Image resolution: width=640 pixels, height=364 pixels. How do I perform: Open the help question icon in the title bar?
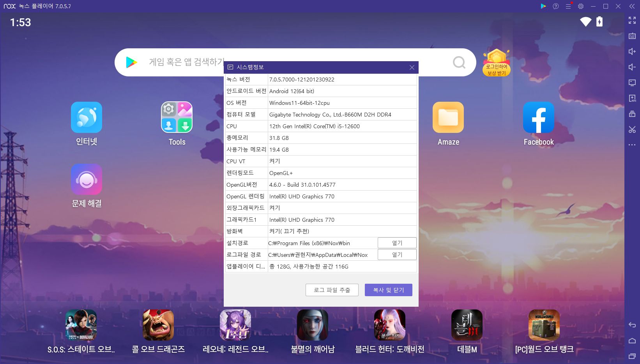(556, 6)
